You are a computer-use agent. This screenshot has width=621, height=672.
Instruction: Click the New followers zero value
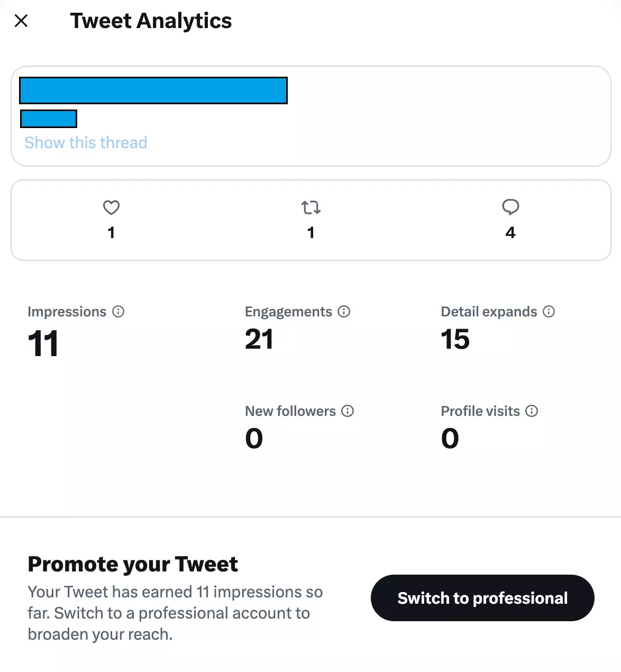coord(254,438)
